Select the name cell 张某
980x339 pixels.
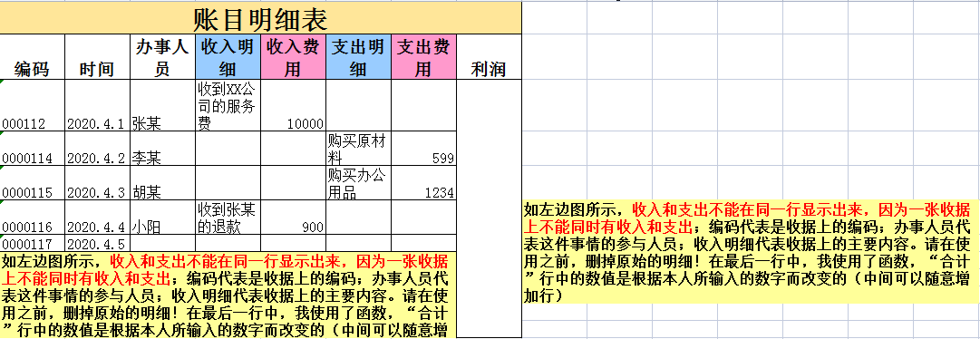pos(162,106)
